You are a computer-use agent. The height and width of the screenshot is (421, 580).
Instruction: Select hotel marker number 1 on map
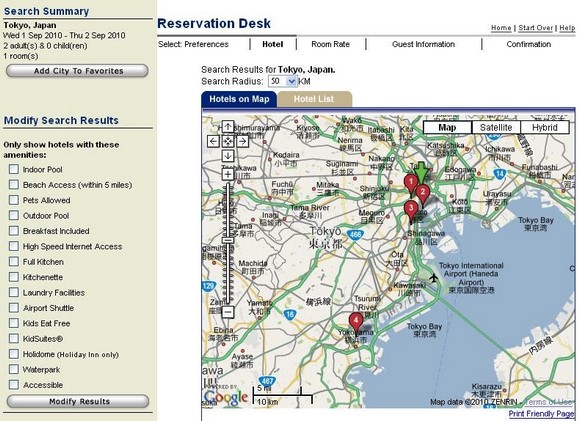[x=411, y=184]
